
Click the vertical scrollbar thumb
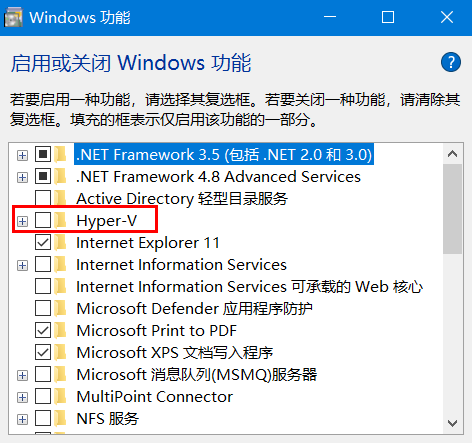point(452,209)
